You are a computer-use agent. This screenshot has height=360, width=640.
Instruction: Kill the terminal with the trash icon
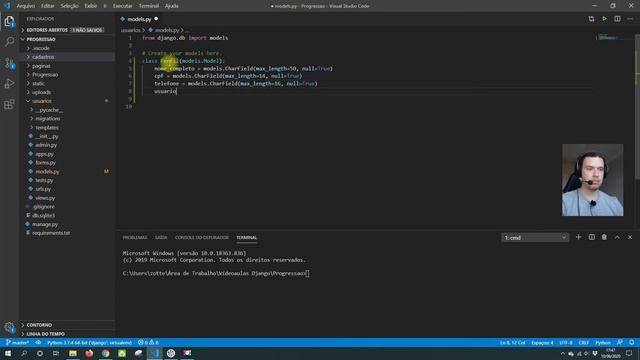(604, 237)
